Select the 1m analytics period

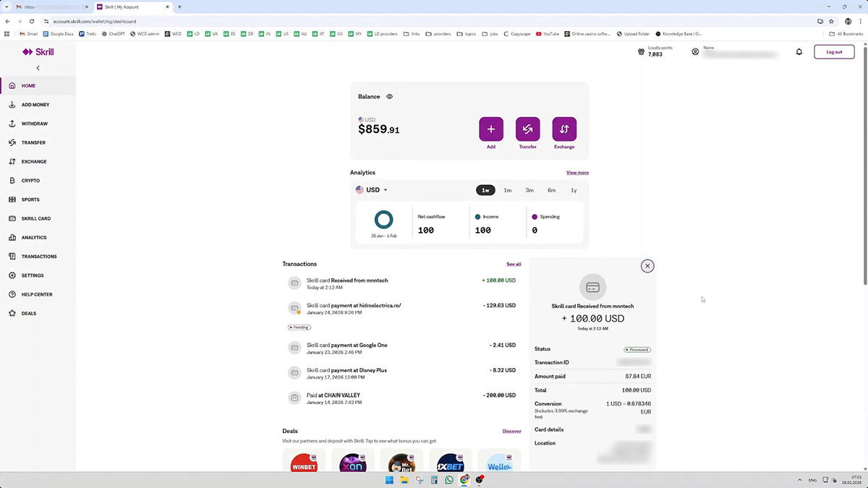[x=508, y=190]
